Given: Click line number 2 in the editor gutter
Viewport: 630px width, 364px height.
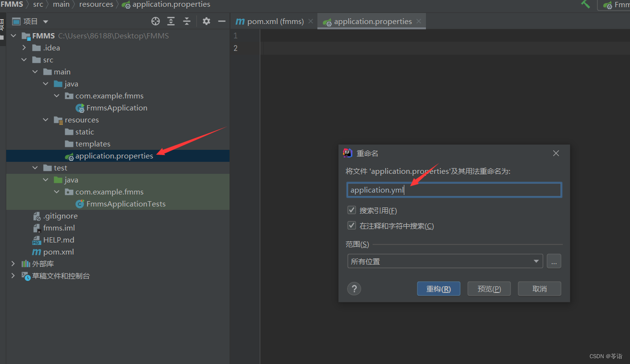Looking at the screenshot, I should tap(235, 48).
